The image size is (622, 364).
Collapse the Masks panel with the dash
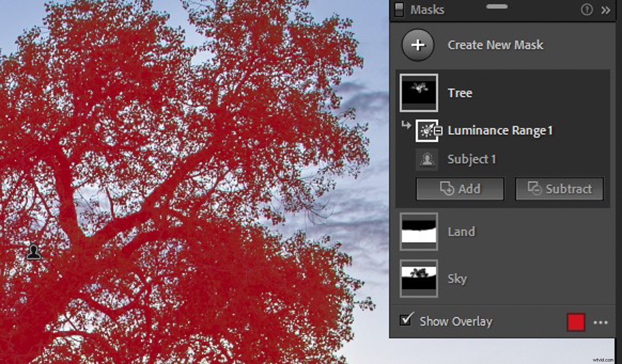498,7
